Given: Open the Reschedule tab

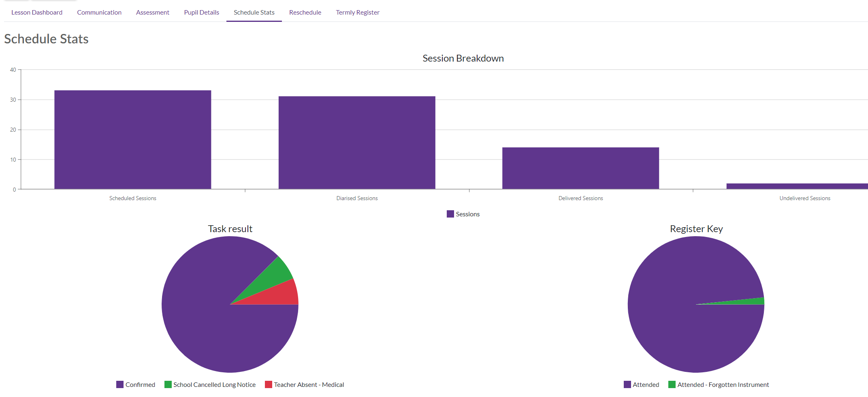Looking at the screenshot, I should pyautogui.click(x=305, y=13).
